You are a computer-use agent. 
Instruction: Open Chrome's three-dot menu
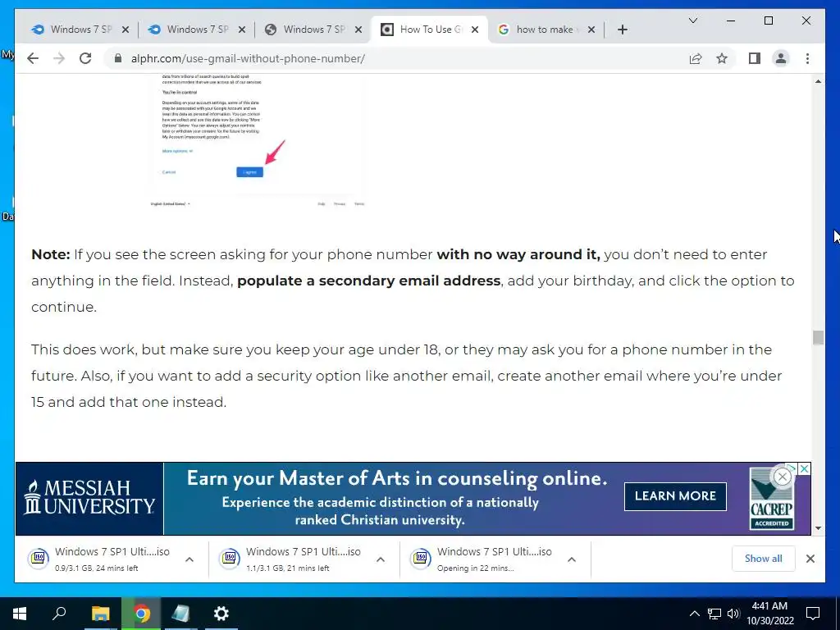[x=807, y=58]
